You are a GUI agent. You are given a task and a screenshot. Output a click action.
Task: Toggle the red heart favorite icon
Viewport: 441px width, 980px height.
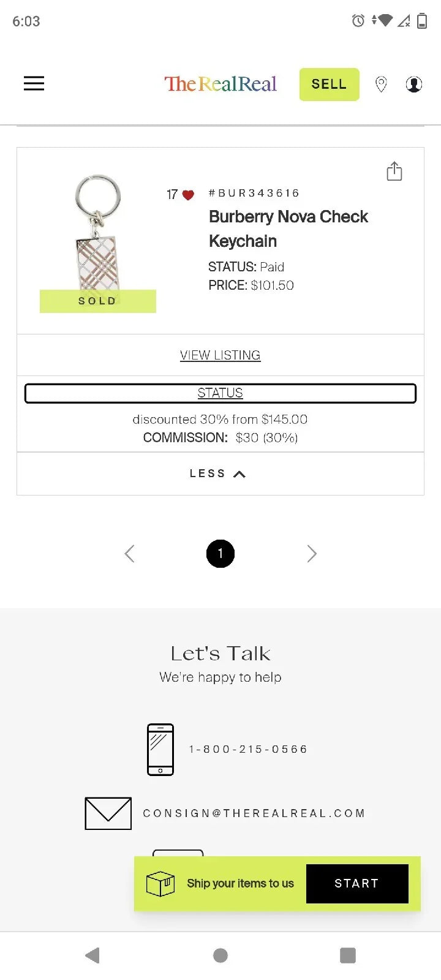(188, 195)
